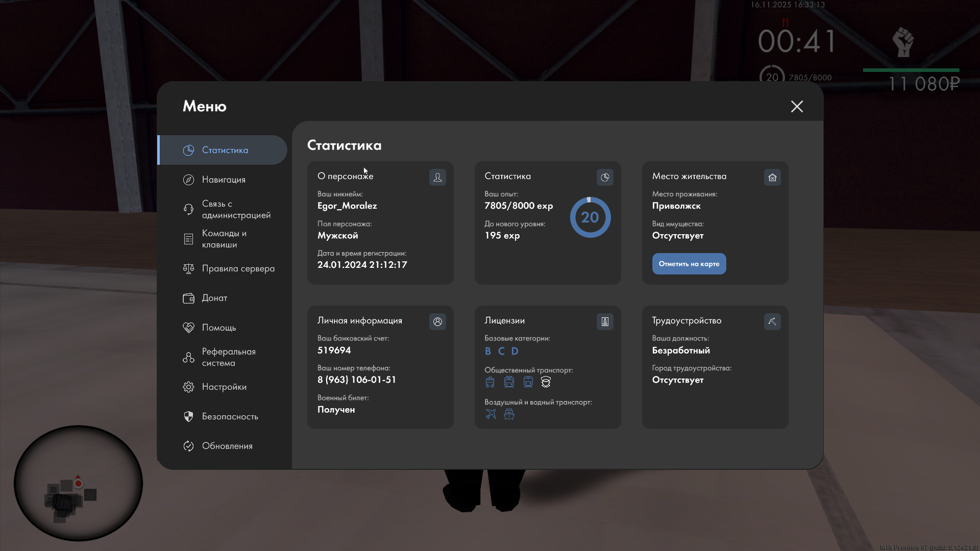
Task: Click the account icon in Личная информация card
Action: [437, 321]
